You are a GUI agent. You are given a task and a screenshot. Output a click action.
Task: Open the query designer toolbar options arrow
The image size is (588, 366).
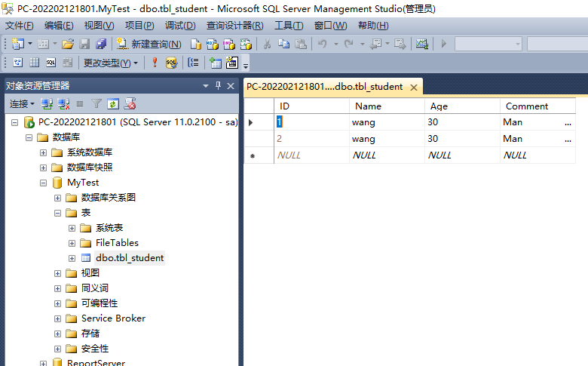246,66
